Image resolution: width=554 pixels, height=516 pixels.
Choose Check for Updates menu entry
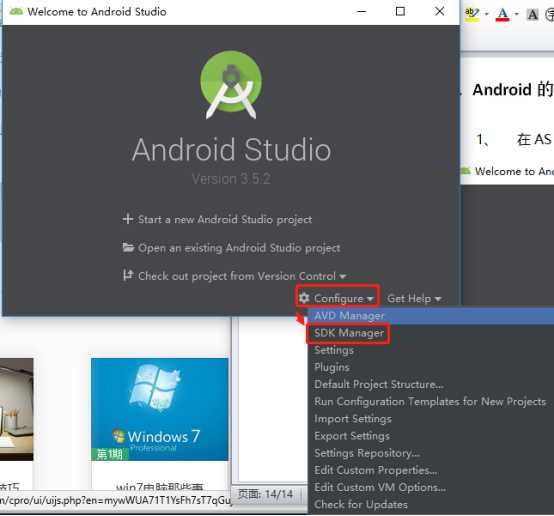coord(361,504)
